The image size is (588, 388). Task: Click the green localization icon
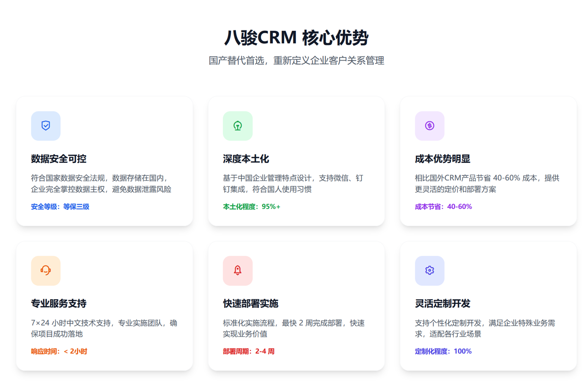237,126
